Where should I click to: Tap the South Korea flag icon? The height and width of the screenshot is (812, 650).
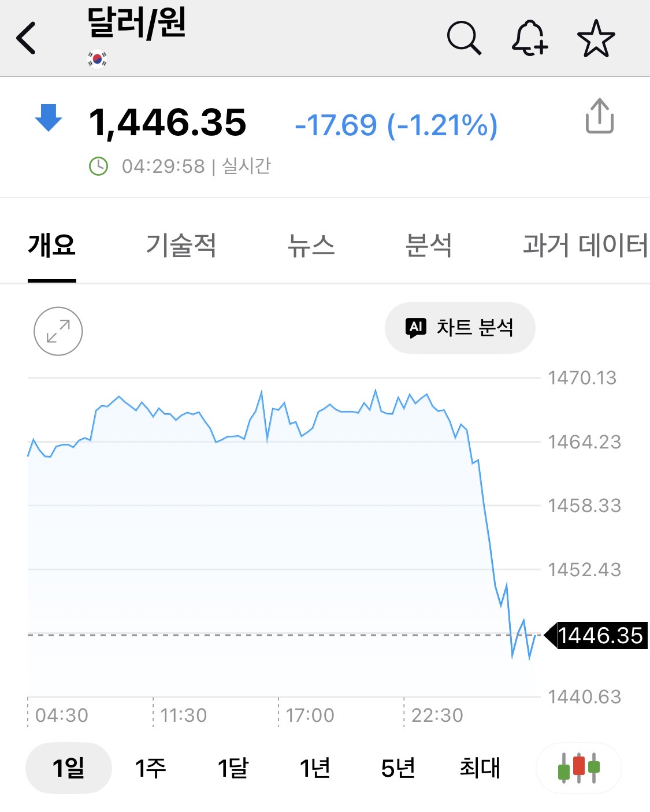97,59
